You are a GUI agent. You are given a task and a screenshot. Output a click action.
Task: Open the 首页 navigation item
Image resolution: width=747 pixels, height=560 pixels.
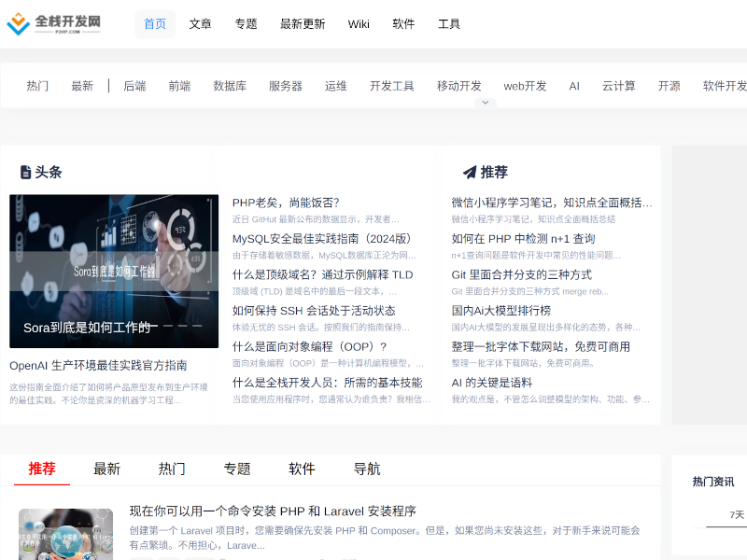tap(155, 24)
